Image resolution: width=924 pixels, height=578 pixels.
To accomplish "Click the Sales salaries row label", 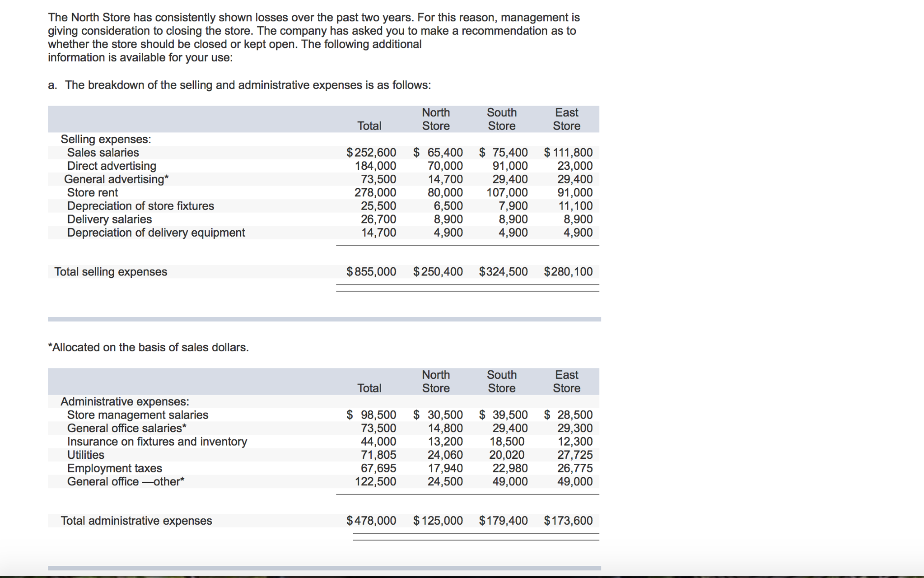I will tap(103, 153).
